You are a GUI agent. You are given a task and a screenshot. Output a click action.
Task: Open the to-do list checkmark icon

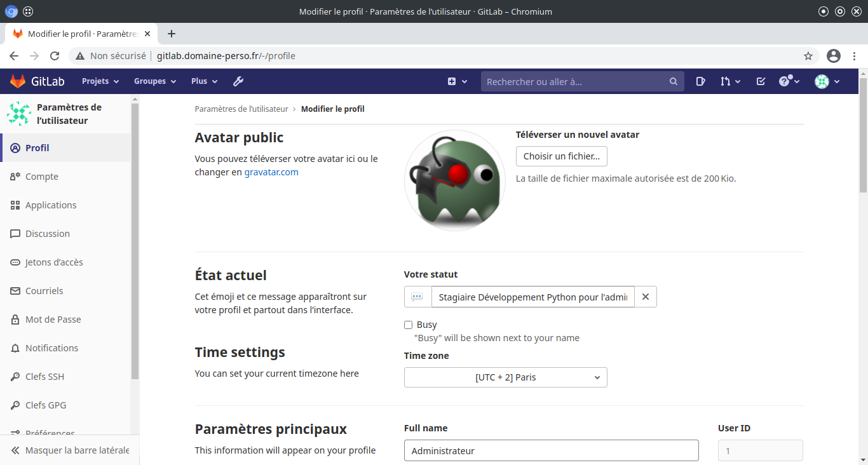point(761,81)
